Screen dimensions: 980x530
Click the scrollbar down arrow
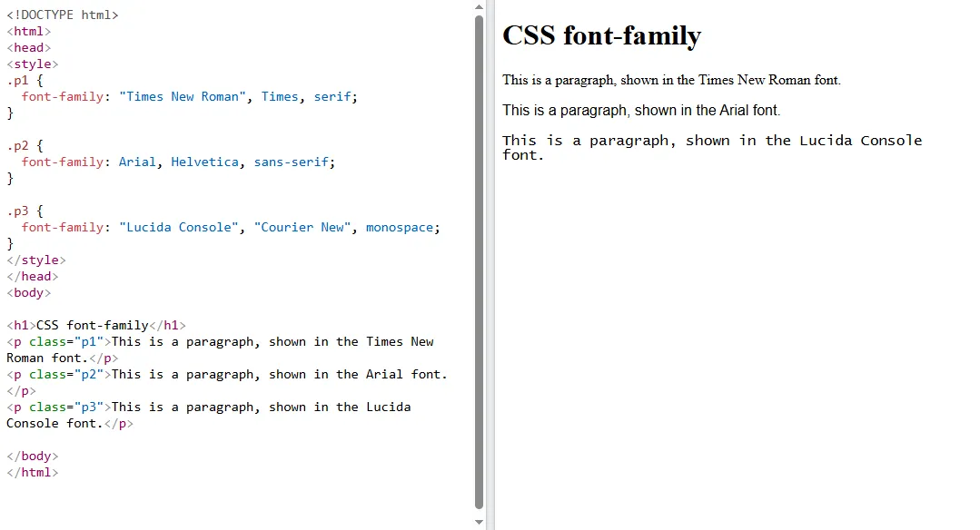point(479,521)
